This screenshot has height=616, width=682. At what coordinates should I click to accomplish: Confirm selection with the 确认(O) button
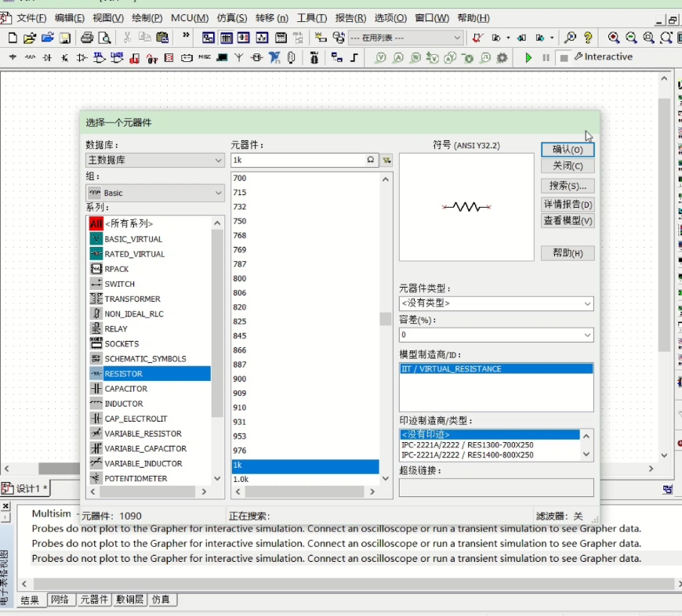tap(567, 150)
